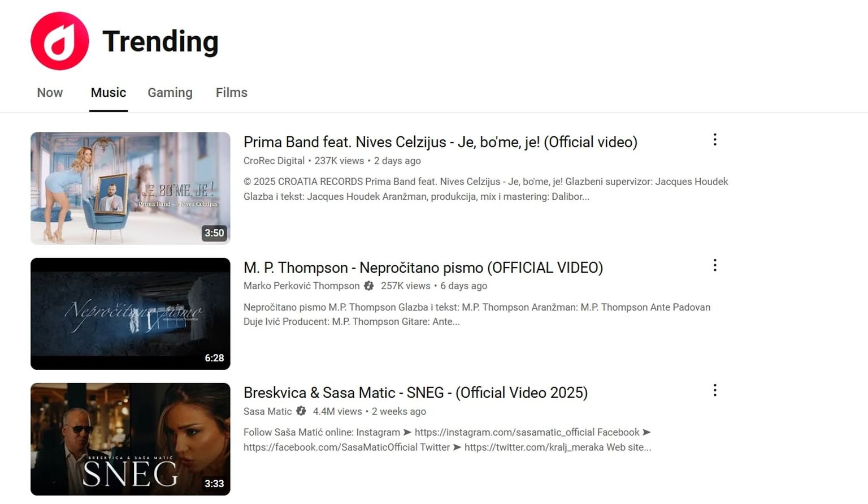Open more options for Neپročitano pismo video
Viewport: 868px width, 504px height.
715,265
